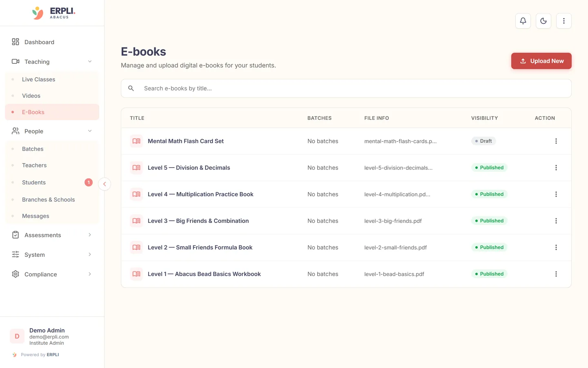
Task: Click the Upload New button
Action: point(541,61)
